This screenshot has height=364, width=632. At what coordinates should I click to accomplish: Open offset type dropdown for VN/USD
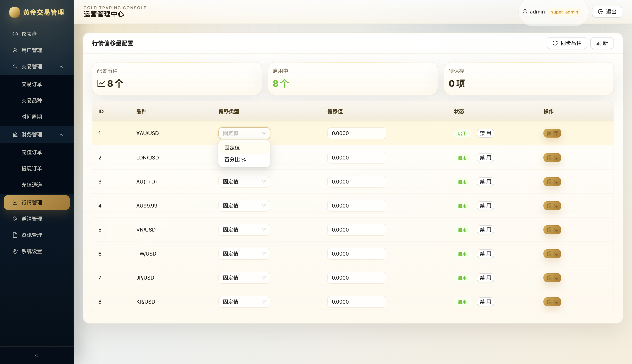(244, 230)
